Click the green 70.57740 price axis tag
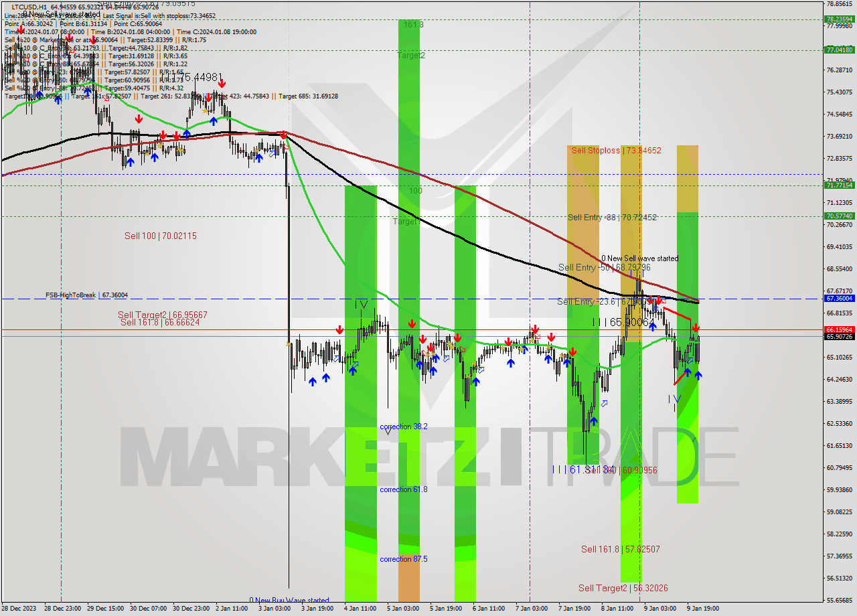This screenshot has height=616, width=857. [839, 216]
